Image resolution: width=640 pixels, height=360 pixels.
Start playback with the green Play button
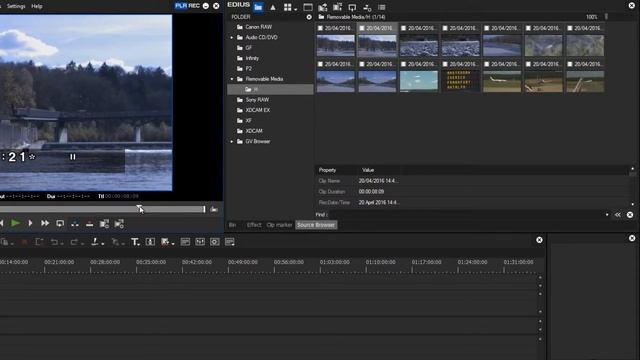16,223
